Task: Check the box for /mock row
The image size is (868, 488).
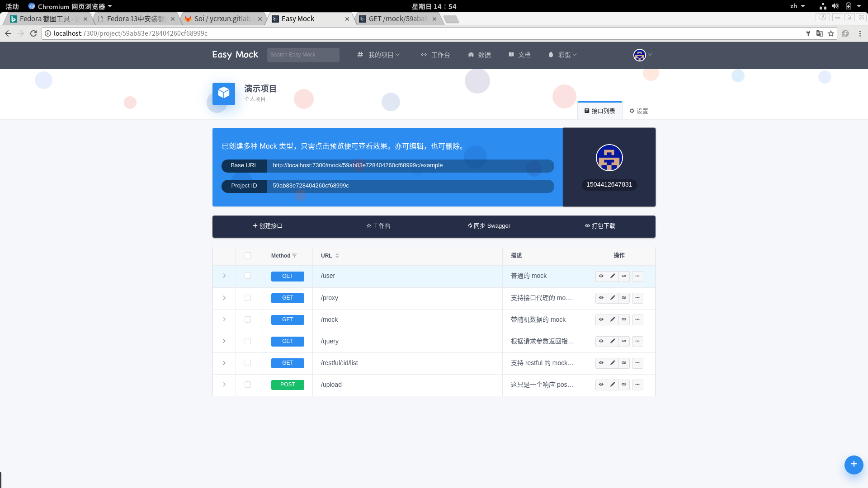Action: tap(248, 319)
